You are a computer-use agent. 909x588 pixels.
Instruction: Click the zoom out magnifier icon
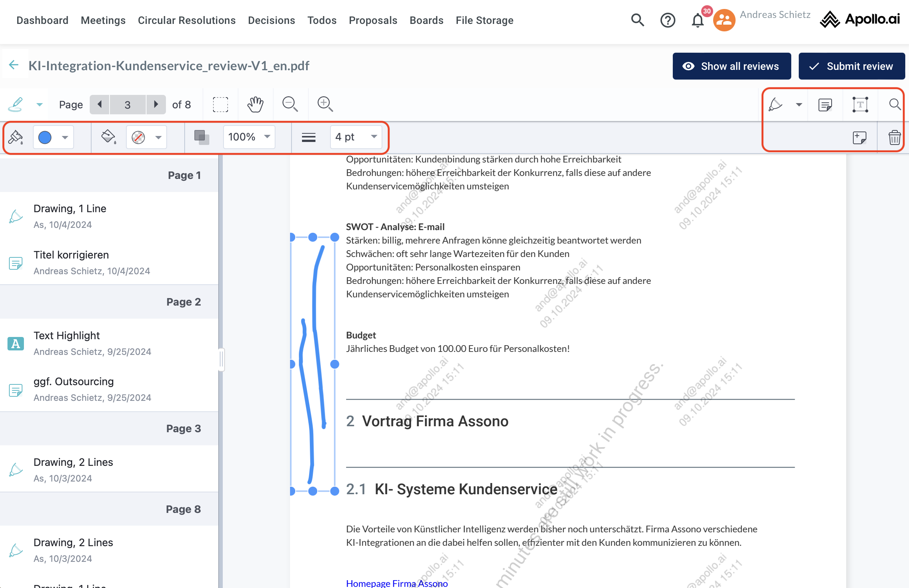(290, 104)
